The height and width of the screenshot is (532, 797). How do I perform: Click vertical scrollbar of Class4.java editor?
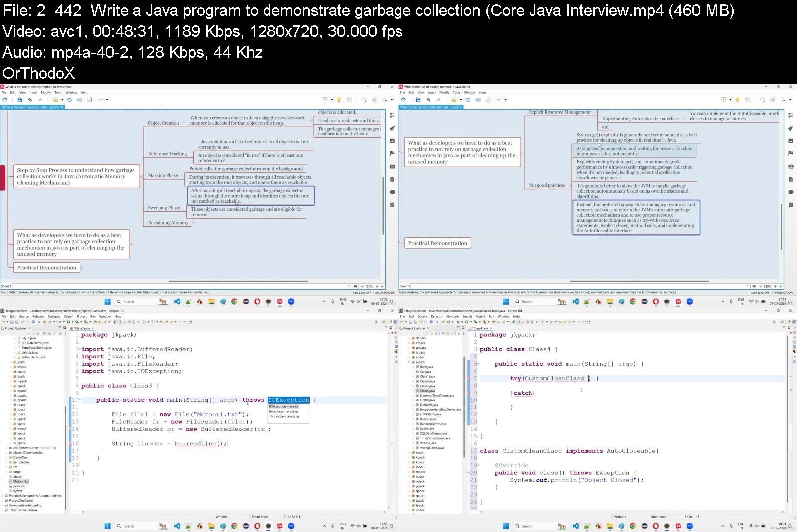(788, 418)
